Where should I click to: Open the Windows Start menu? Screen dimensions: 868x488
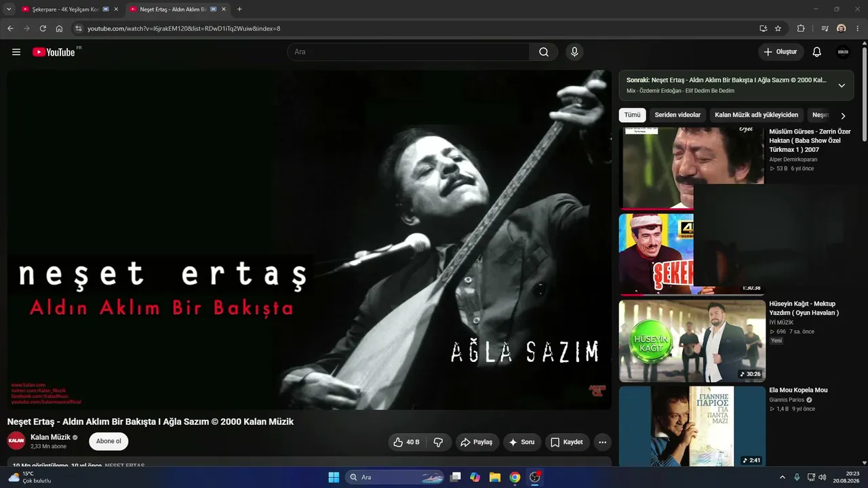(x=334, y=477)
